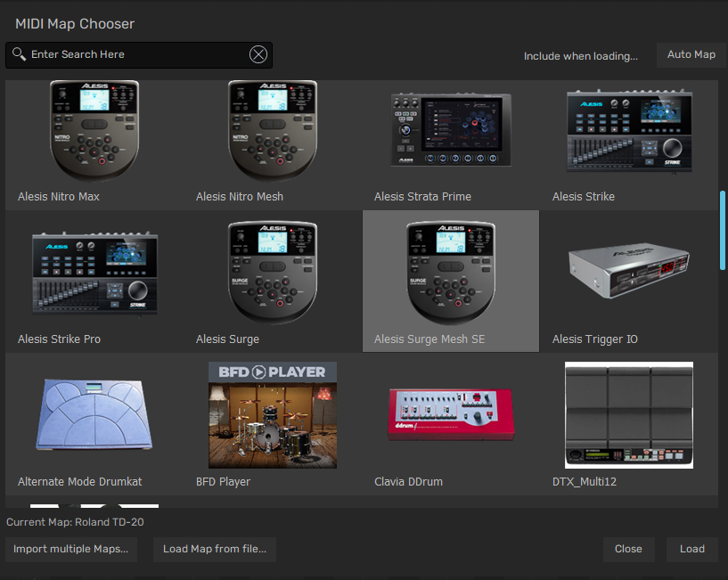Select the Alternate Mode Drumkat pad image

click(x=94, y=414)
